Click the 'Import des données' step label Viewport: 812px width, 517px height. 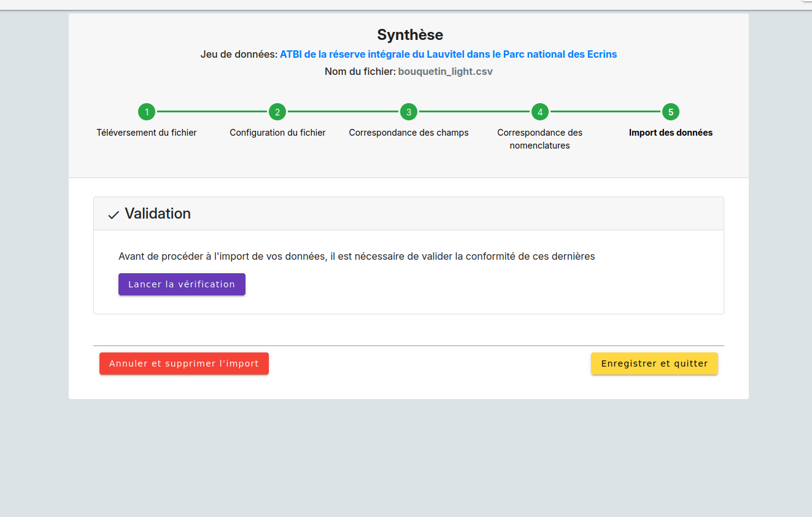(x=671, y=133)
